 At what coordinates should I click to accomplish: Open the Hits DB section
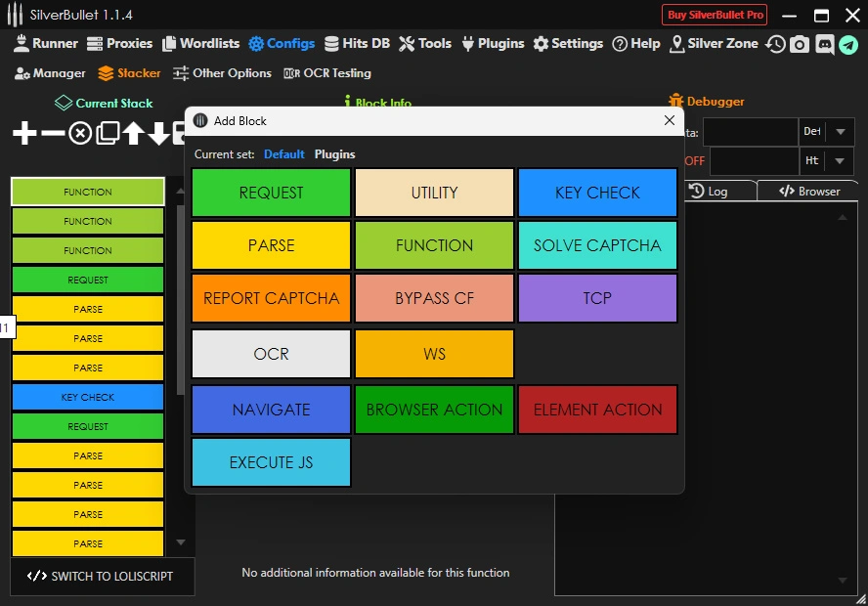pos(357,43)
